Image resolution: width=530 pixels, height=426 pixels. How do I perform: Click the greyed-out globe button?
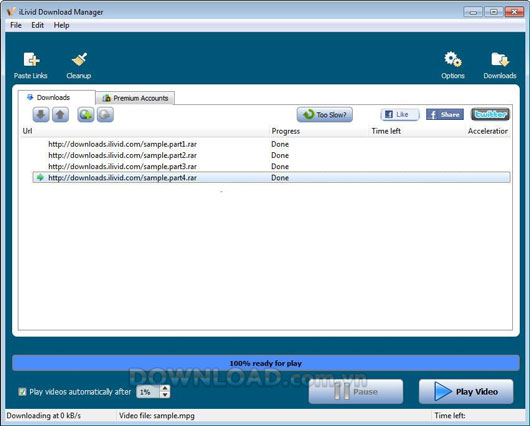(105, 115)
